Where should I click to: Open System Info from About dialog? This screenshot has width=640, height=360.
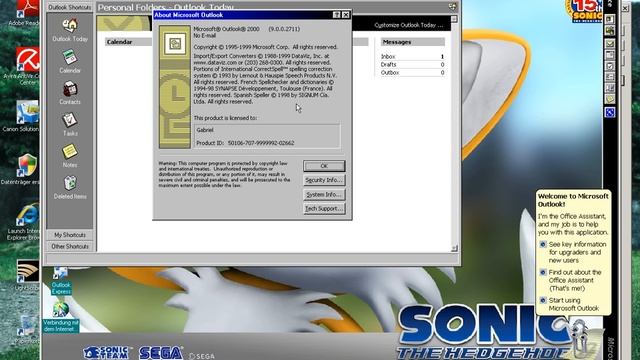point(324,194)
